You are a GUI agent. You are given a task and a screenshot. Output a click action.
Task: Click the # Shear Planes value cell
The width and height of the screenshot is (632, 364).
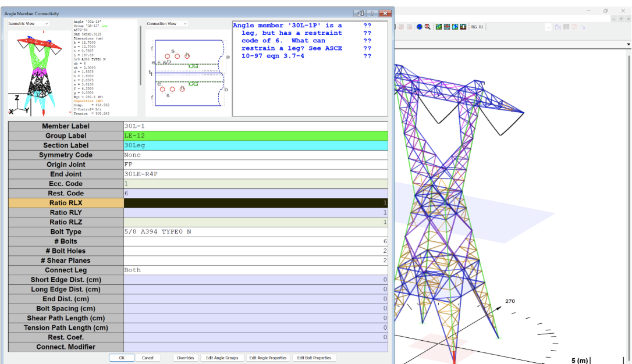[255, 260]
